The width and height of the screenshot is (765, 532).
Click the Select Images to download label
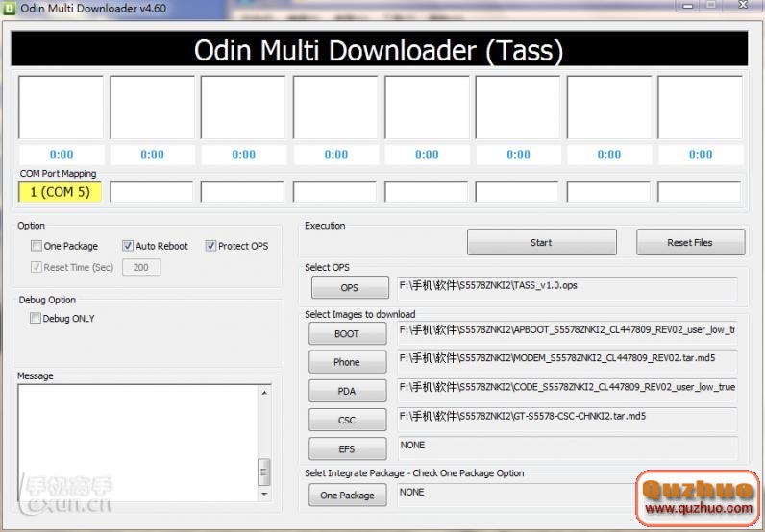click(360, 315)
